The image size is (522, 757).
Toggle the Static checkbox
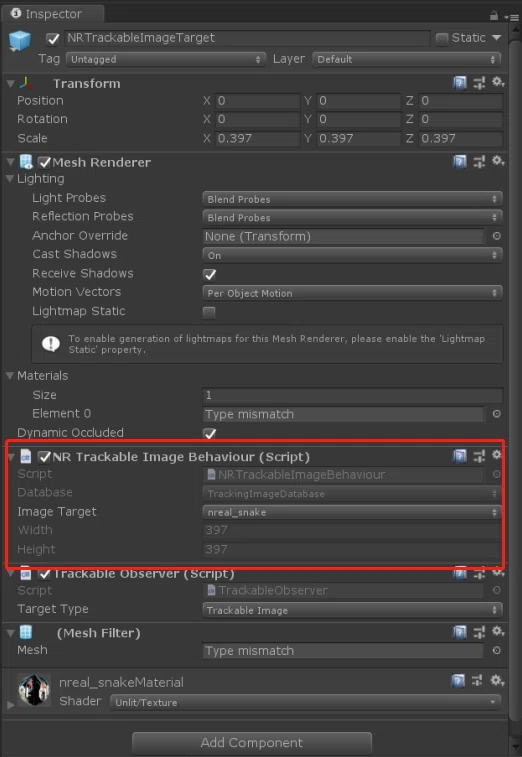click(x=442, y=39)
